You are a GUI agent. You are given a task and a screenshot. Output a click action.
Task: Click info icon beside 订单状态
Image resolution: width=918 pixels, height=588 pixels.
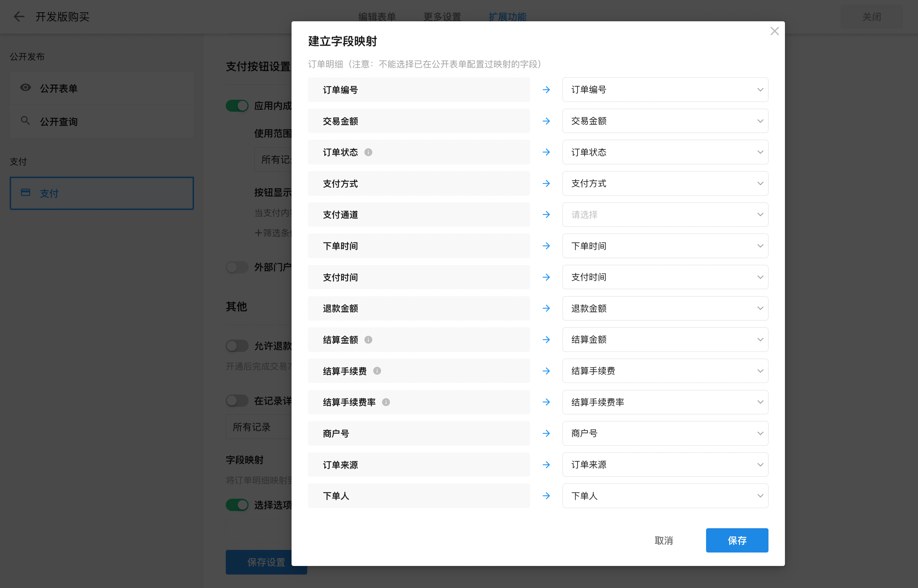coord(368,152)
